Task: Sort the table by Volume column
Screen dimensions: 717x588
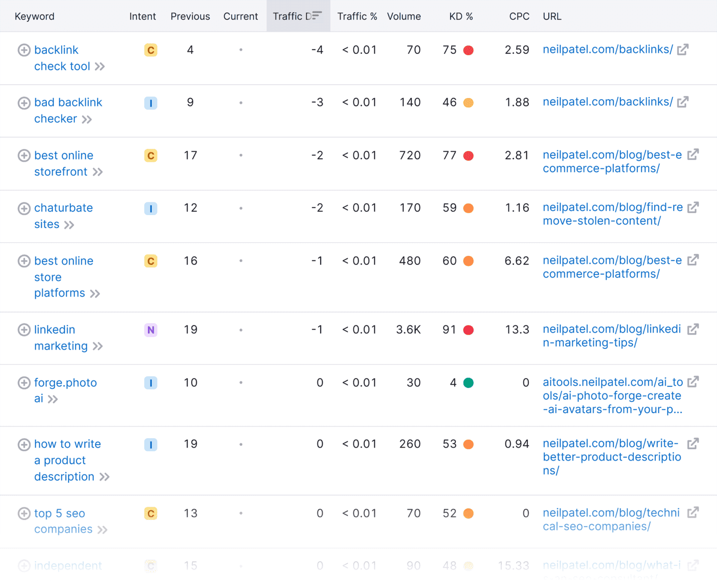Action: click(x=404, y=16)
